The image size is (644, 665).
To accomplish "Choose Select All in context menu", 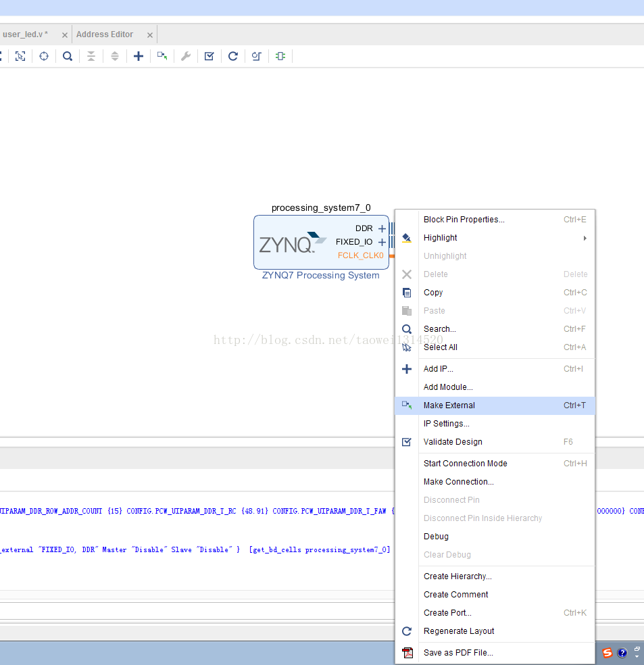I will 495,347.
